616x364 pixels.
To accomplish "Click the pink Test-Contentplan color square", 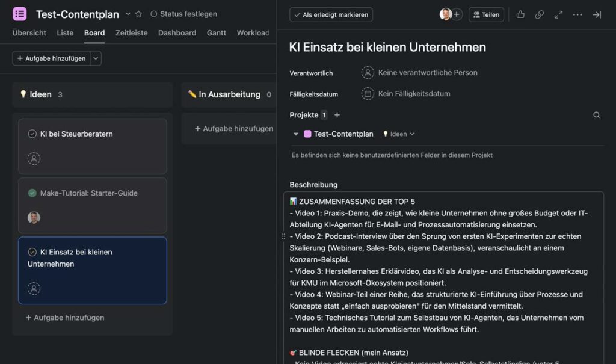I will click(307, 134).
